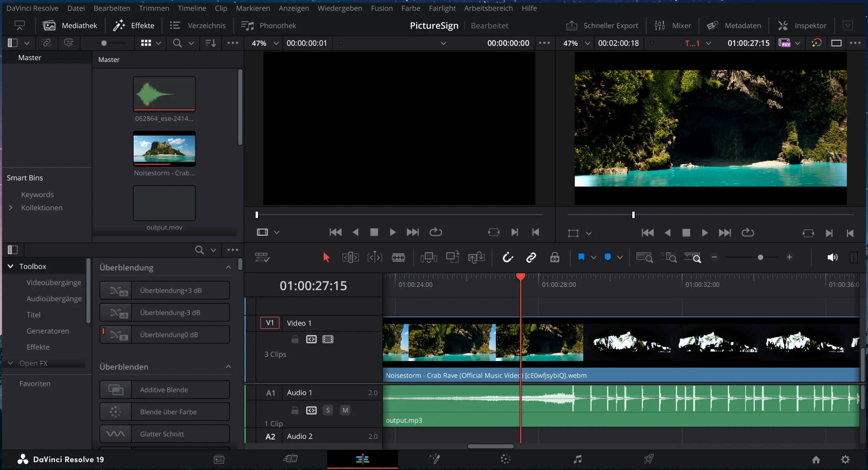Viewport: 868px width, 470px height.
Task: Toggle timeline snapping magnet icon
Action: [x=508, y=257]
